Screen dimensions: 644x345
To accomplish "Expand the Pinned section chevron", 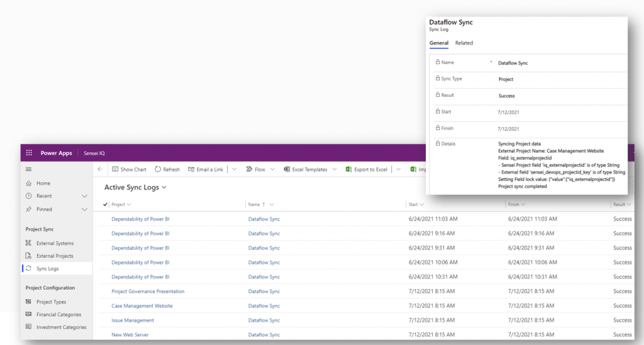I will click(84, 209).
